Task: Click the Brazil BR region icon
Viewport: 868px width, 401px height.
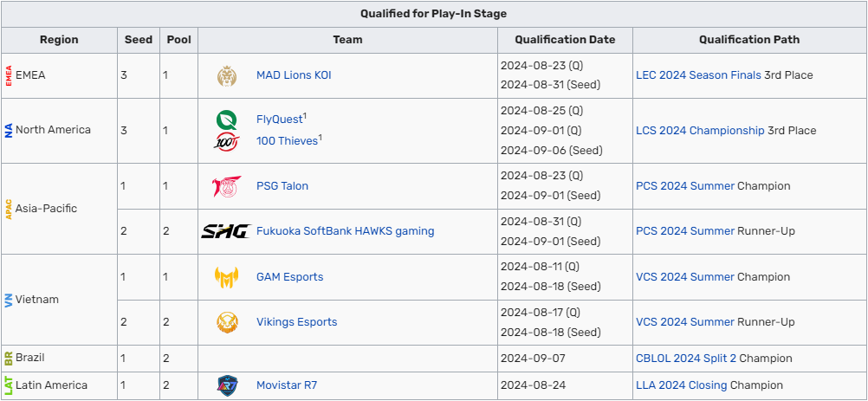Action: (9, 358)
